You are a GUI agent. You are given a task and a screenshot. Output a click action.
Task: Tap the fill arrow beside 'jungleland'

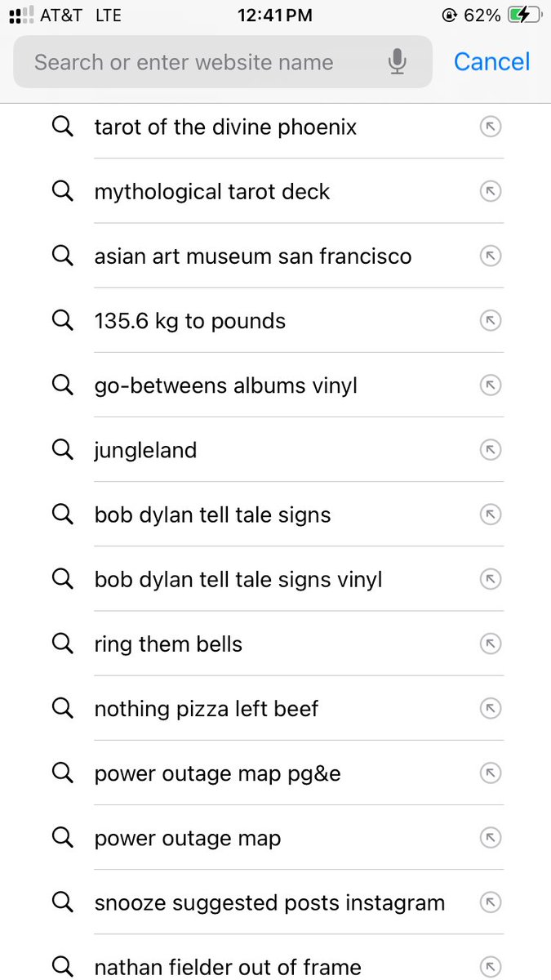tap(490, 449)
